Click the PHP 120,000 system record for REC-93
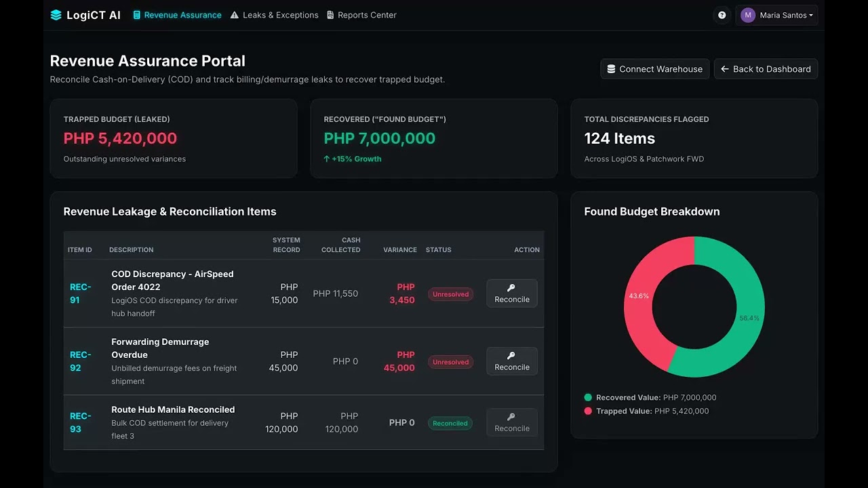Image resolution: width=868 pixels, height=488 pixels. 281,422
